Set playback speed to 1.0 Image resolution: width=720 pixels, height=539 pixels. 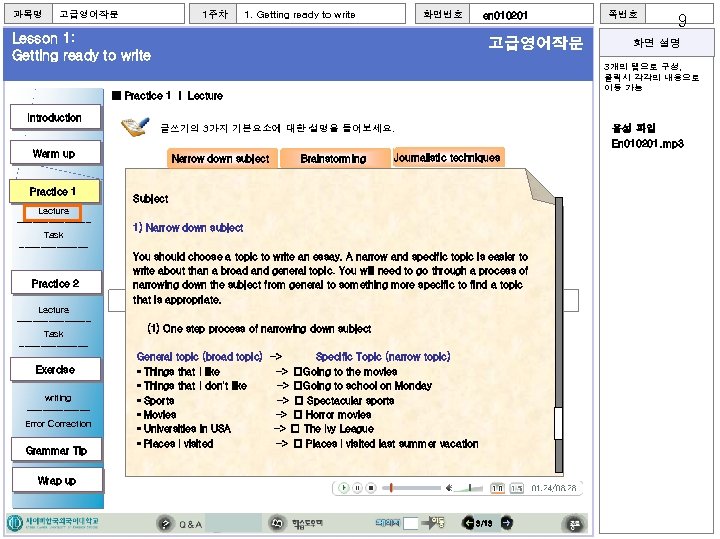(x=497, y=488)
